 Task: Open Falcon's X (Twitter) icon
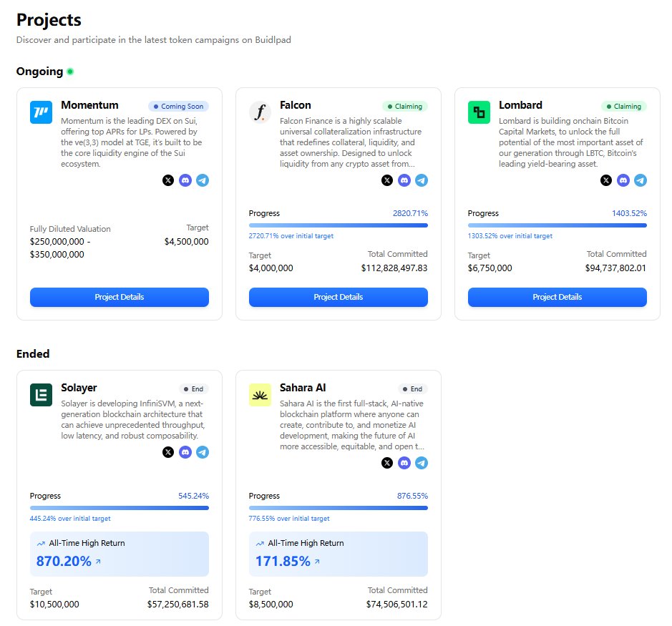pos(387,180)
